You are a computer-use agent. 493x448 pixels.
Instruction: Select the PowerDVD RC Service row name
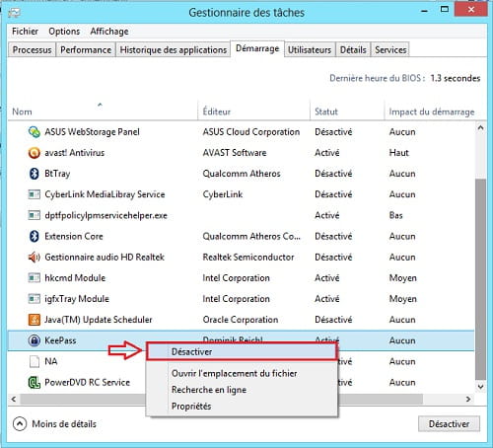click(88, 382)
